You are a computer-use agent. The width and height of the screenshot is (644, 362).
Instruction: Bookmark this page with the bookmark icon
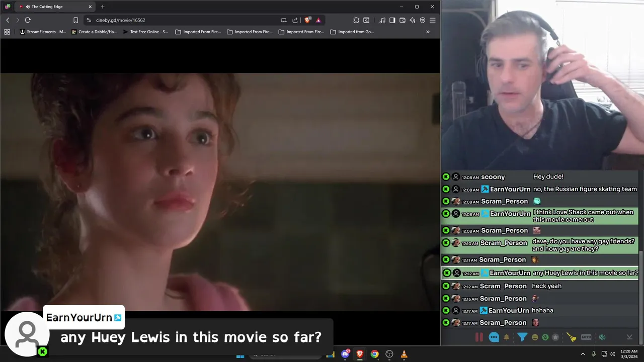(x=75, y=20)
